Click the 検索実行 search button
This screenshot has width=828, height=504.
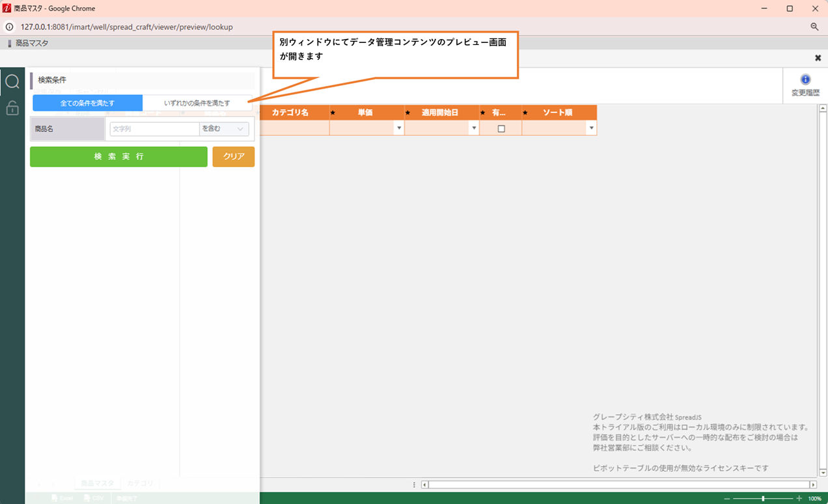click(118, 157)
